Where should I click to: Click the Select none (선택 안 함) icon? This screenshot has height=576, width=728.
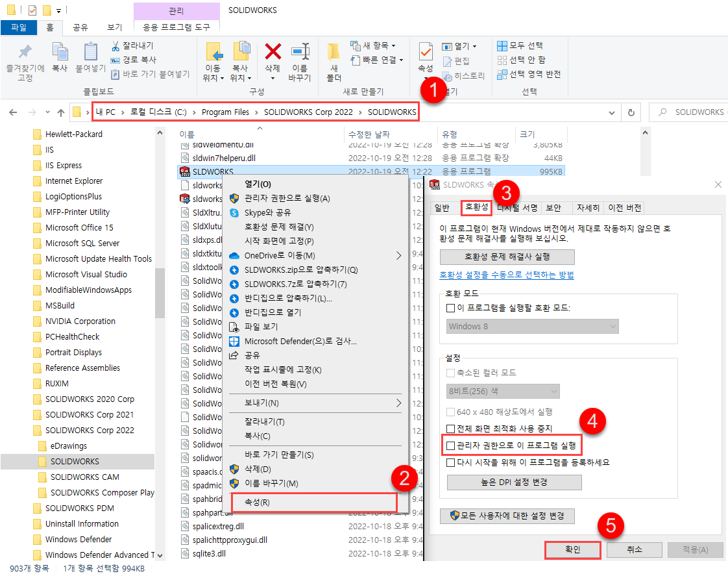click(x=502, y=60)
